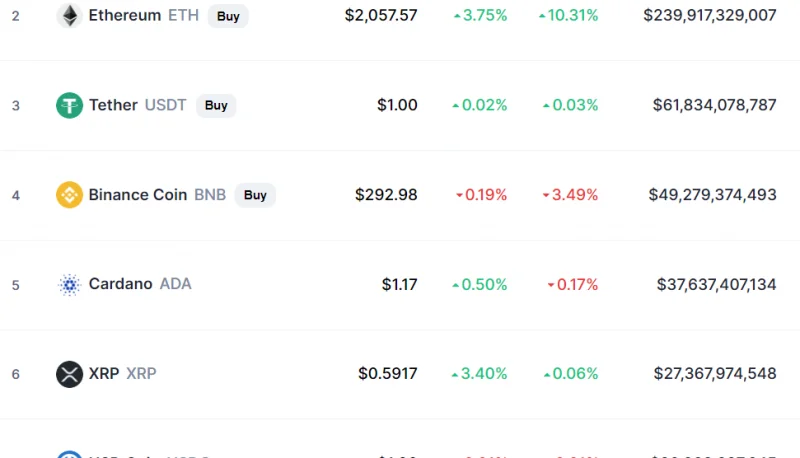The height and width of the screenshot is (458, 800).
Task: Buy Binance Coin using its Buy button
Action: [255, 195]
